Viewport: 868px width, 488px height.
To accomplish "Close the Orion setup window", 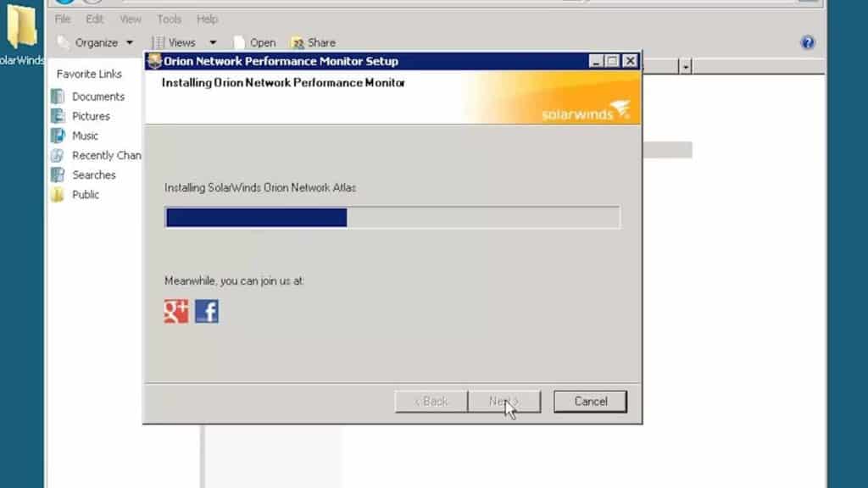I will pyautogui.click(x=630, y=61).
